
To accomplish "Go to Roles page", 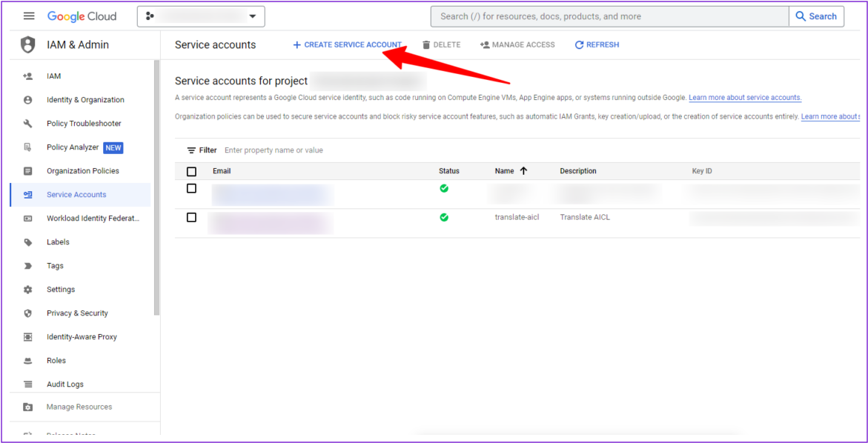I will click(56, 361).
